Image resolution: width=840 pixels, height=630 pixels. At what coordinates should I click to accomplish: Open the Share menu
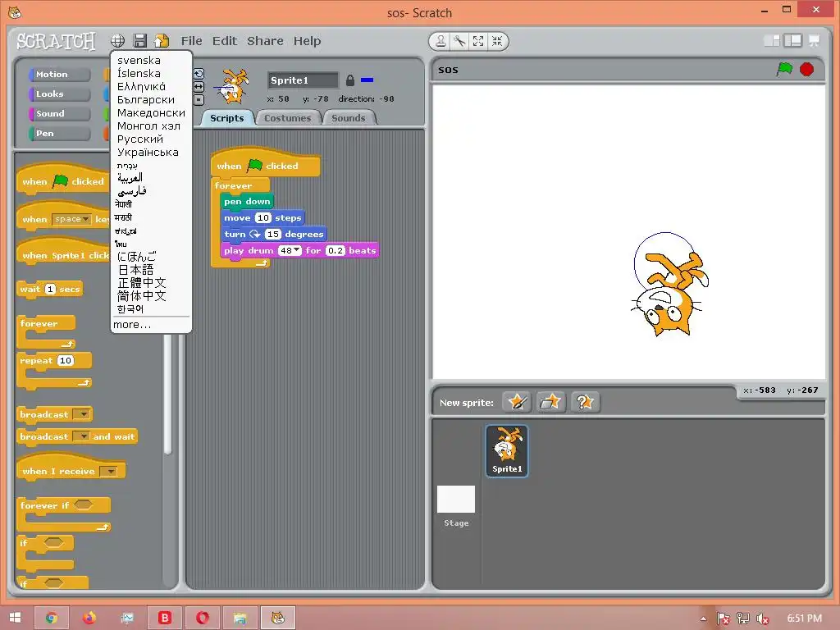click(x=265, y=41)
